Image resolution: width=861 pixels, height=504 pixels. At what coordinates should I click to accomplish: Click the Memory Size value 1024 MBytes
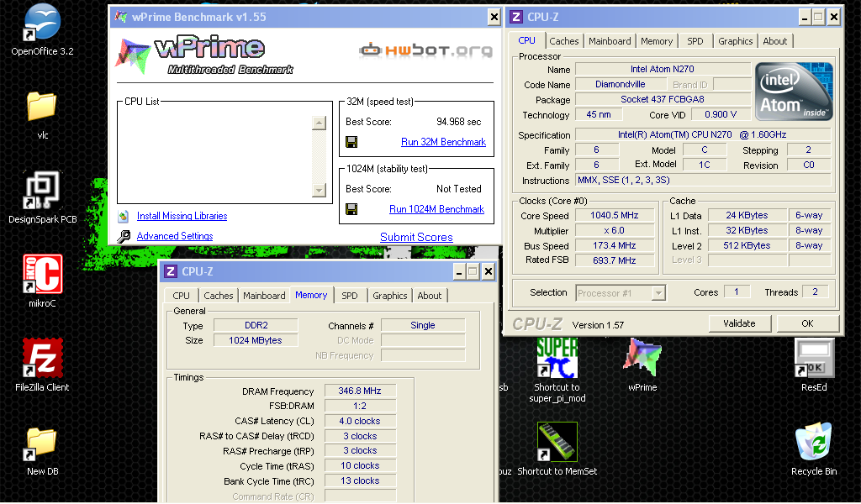coord(256,340)
